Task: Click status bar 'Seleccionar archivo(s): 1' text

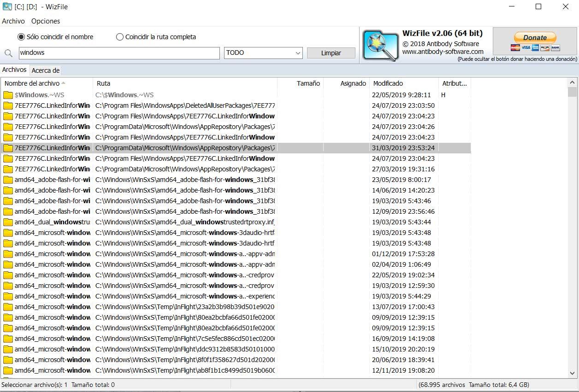Action: coord(35,385)
